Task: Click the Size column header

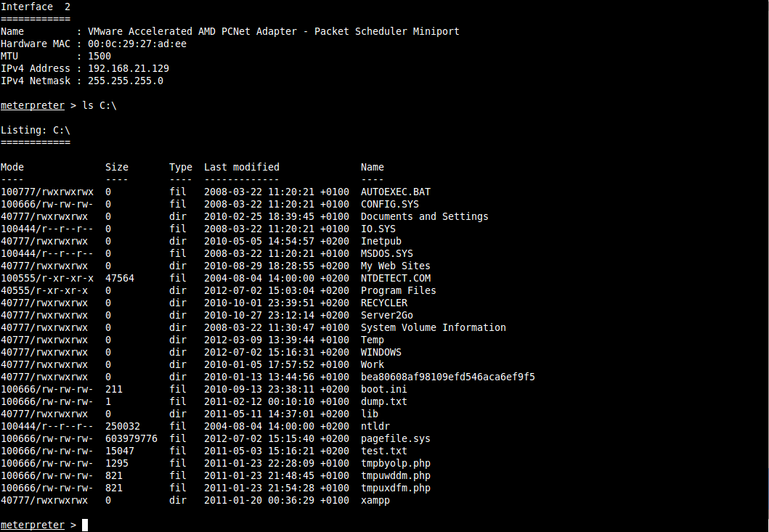Action: pos(117,168)
